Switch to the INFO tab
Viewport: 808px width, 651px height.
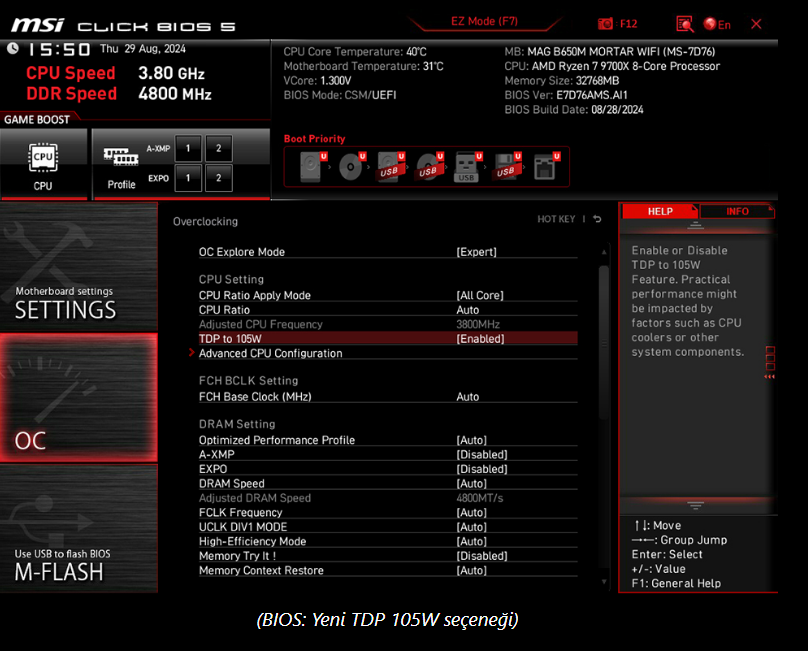tap(737, 211)
